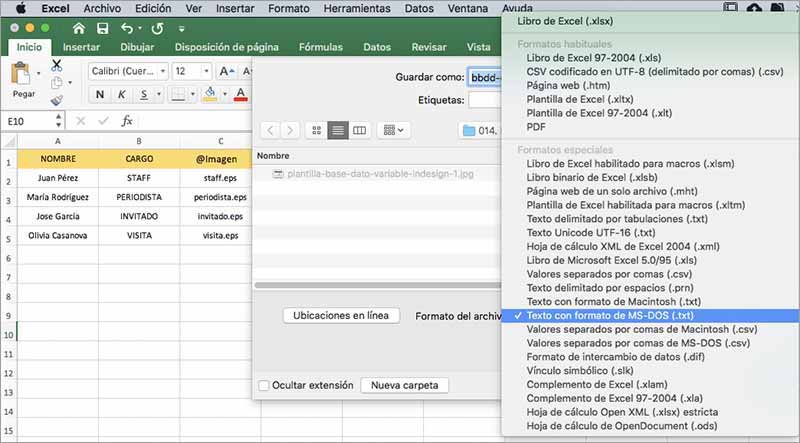
Task: Switch to list view
Action: tap(338, 130)
